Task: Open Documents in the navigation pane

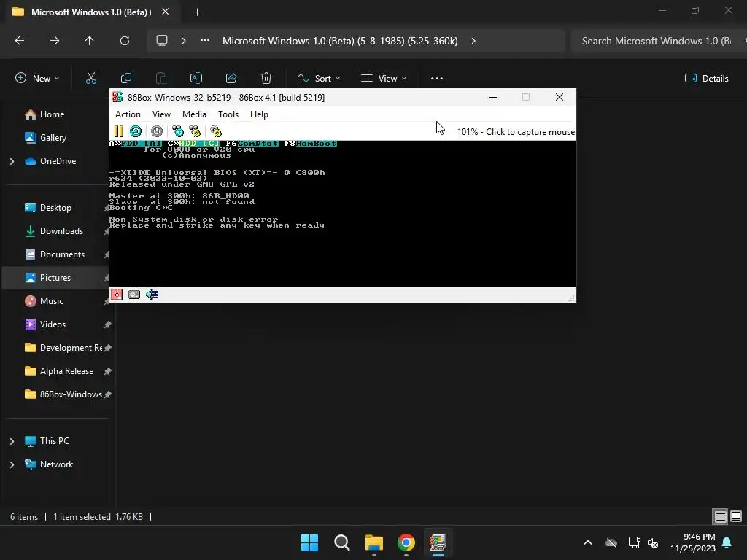Action: point(62,254)
